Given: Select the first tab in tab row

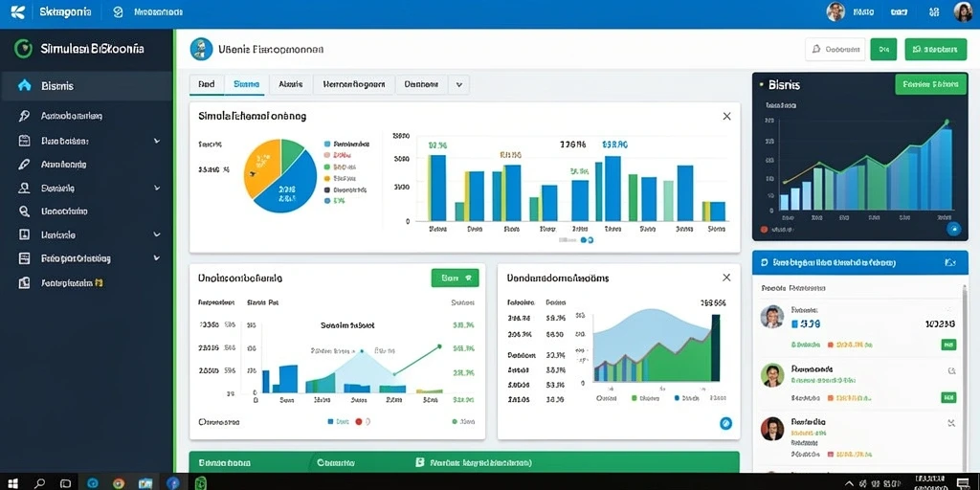Looking at the screenshot, I should pyautogui.click(x=207, y=84).
